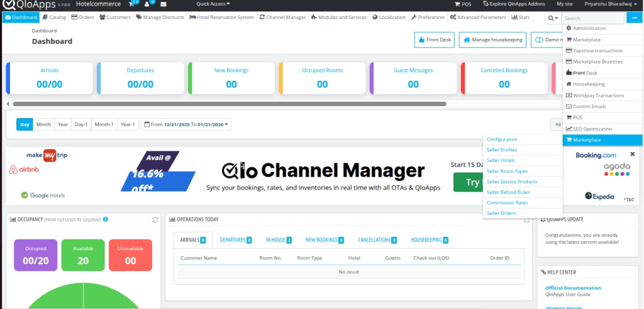Expand the Quick Access dropdown
This screenshot has height=309, width=644.
[213, 4]
